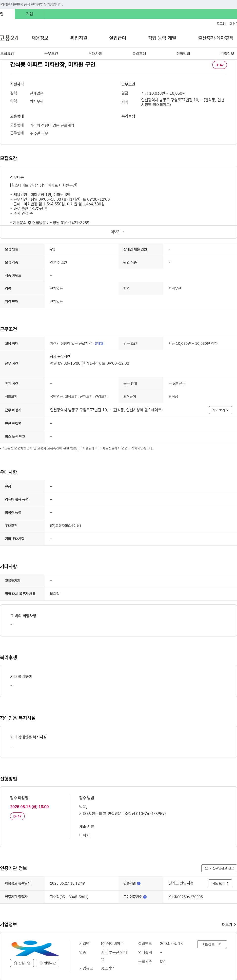Screen dimensions: 237x980
Task: Select the 시급 10,030원 ~ 10,030원 이하 cell
Action: click(x=193, y=344)
